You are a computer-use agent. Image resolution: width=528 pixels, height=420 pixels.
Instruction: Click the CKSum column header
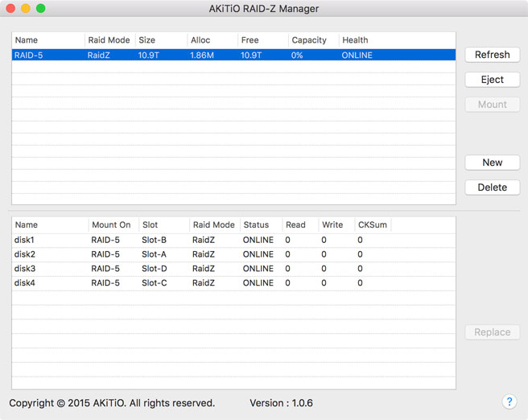pyautogui.click(x=373, y=225)
